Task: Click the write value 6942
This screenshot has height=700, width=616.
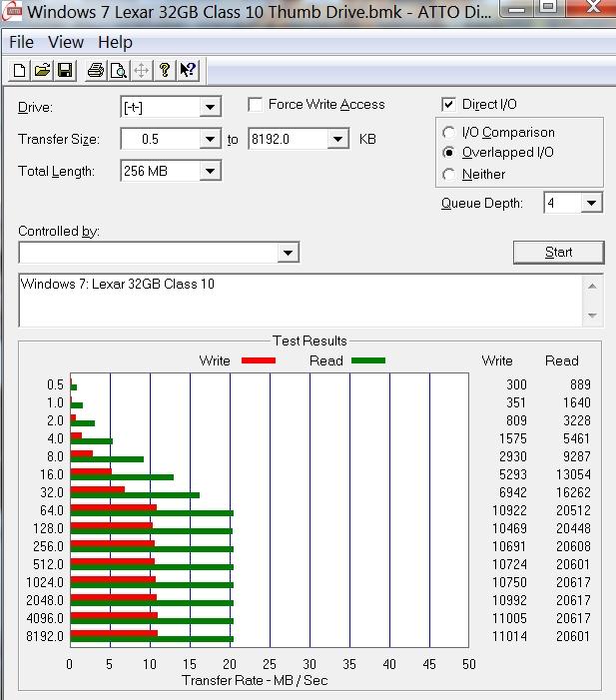Action: 513,492
